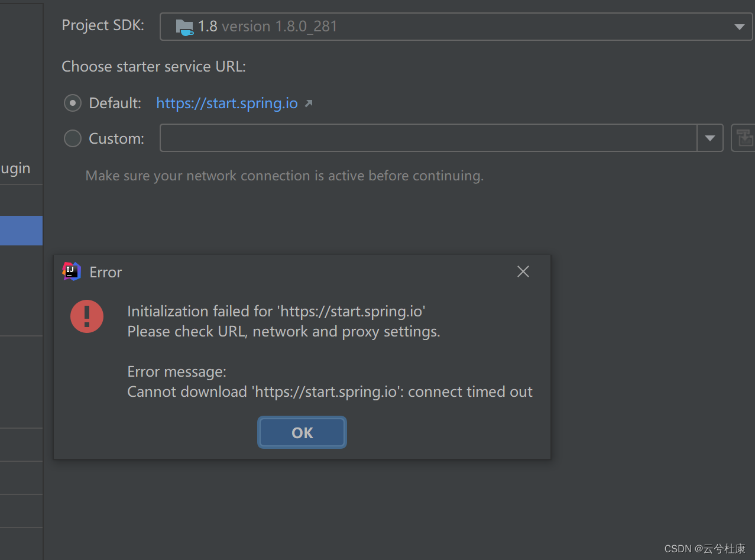Click the IntelliJ IDEA logo in the Error dialog
This screenshot has width=755, height=560.
click(72, 271)
